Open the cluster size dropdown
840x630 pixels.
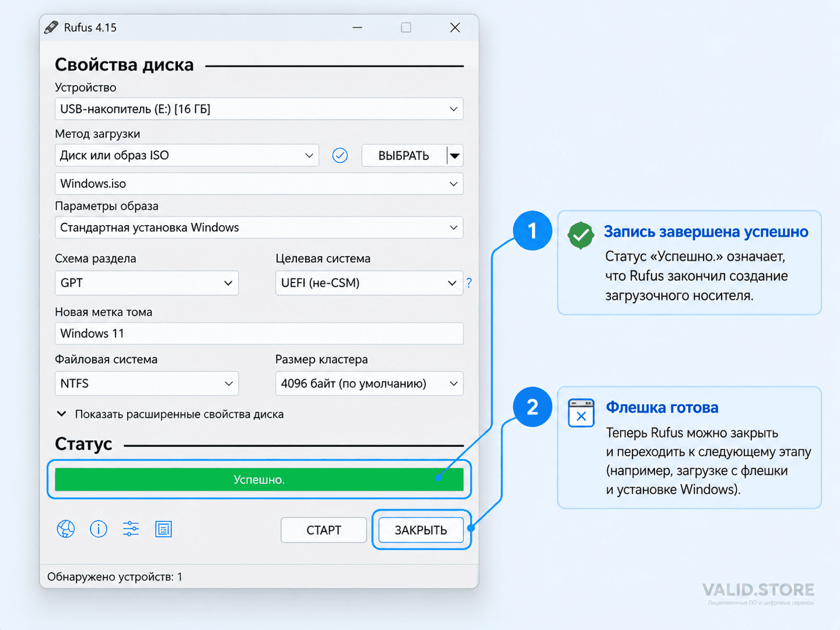point(370,383)
